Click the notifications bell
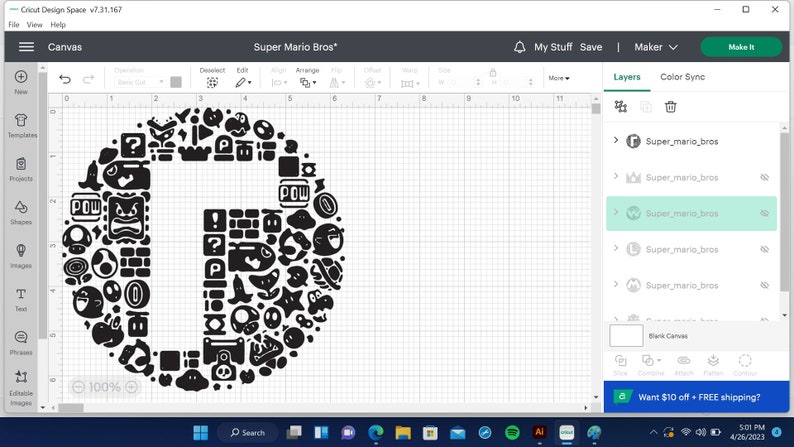 pos(520,47)
